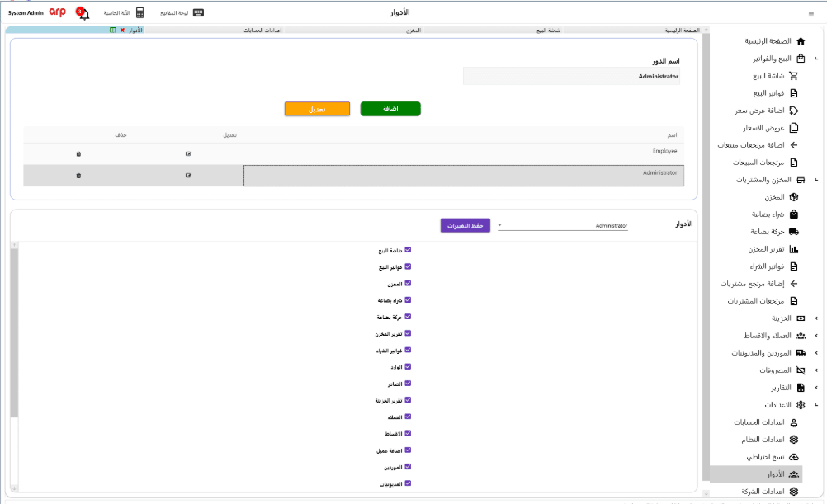Expand the التقارير sidebar group chevron

pyautogui.click(x=816, y=388)
